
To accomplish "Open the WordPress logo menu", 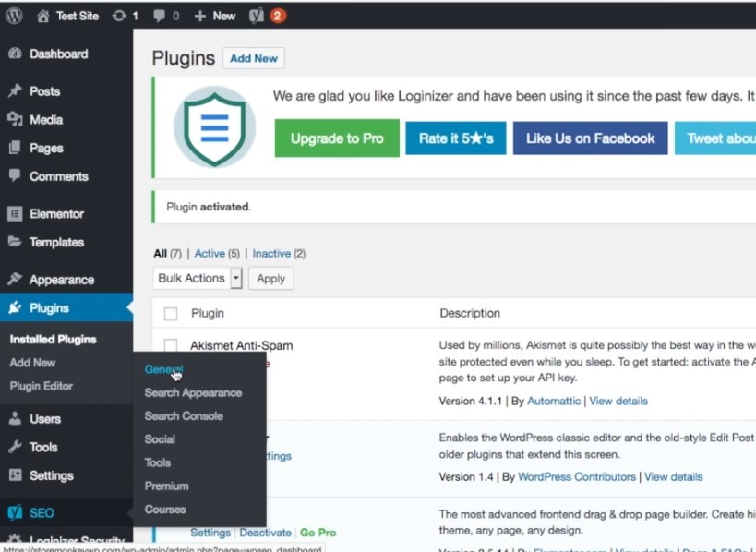I will (14, 16).
